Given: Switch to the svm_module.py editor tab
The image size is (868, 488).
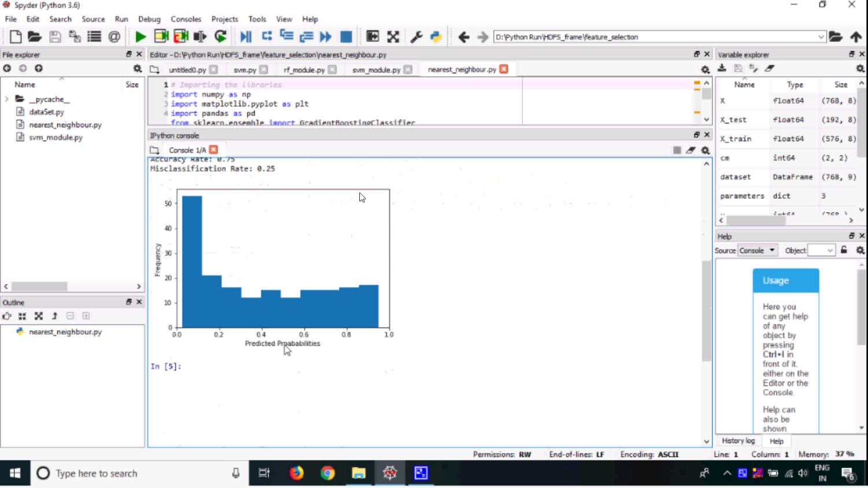Looking at the screenshot, I should 376,69.
